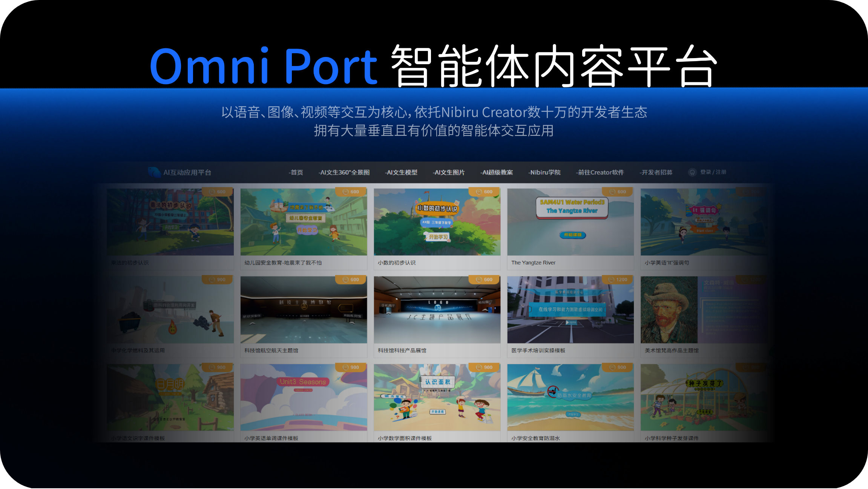This screenshot has height=489, width=868.
Task: Select the AI文生模型 nav item
Action: [401, 172]
